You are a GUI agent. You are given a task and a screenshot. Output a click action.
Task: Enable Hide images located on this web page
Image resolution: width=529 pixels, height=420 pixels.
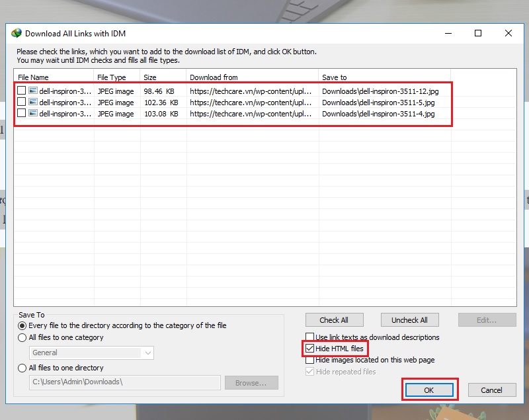pyautogui.click(x=310, y=360)
